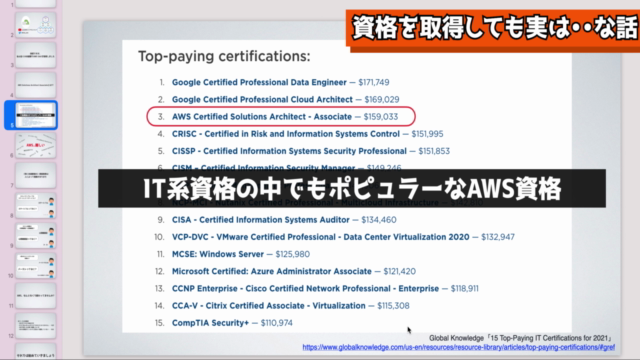Click the $121,420 salary figure

pyautogui.click(x=400, y=271)
